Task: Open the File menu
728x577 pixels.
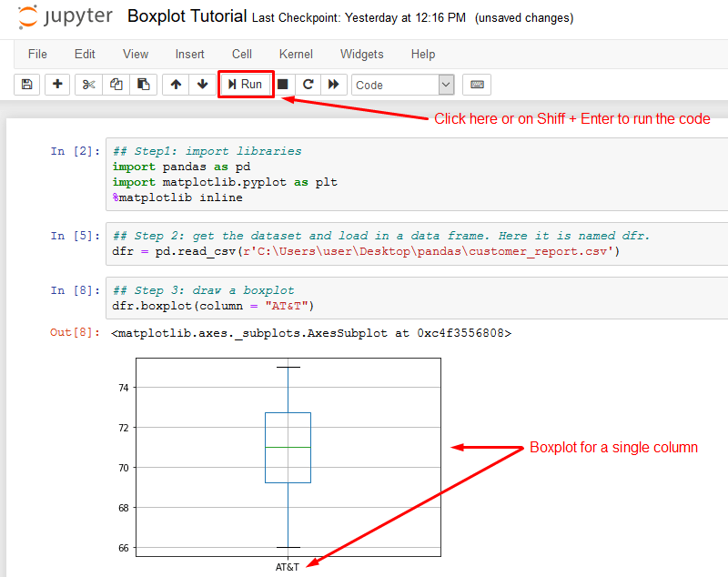Action: pyautogui.click(x=37, y=55)
